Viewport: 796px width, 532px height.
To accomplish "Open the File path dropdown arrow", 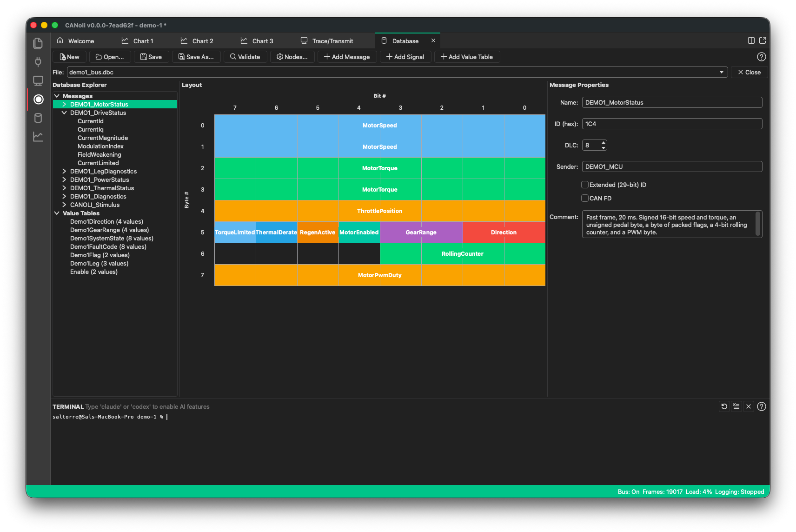I will click(x=722, y=72).
